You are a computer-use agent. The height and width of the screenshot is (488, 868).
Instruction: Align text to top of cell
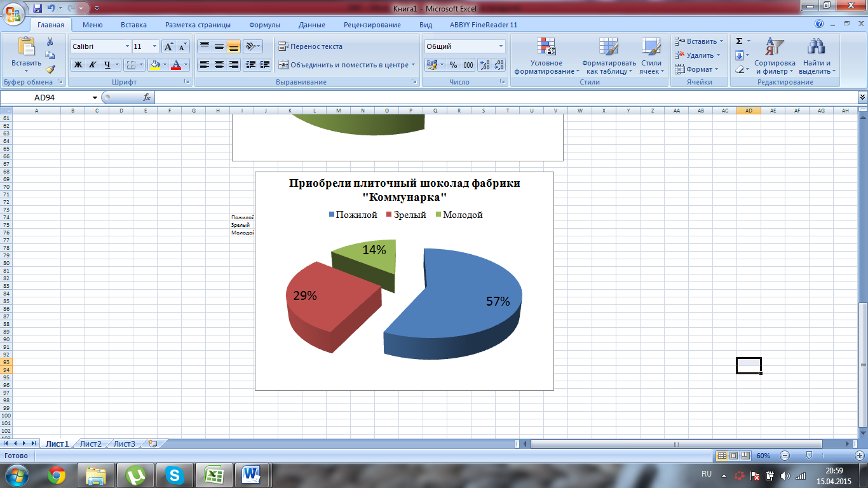tap(204, 46)
